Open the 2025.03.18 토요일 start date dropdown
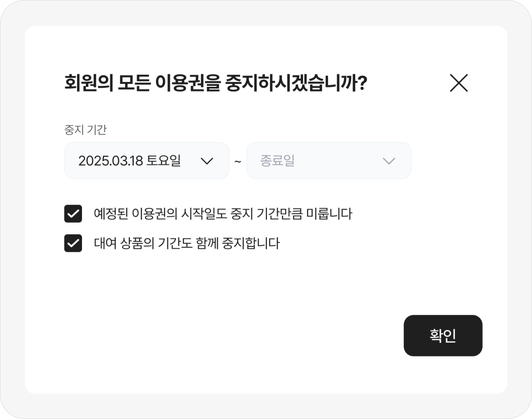 [146, 161]
